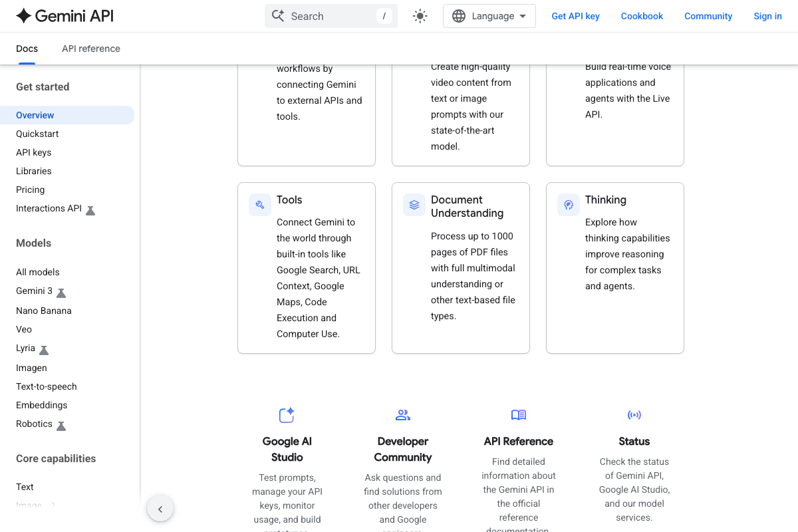Click the Document Understanding layers icon

point(414,204)
